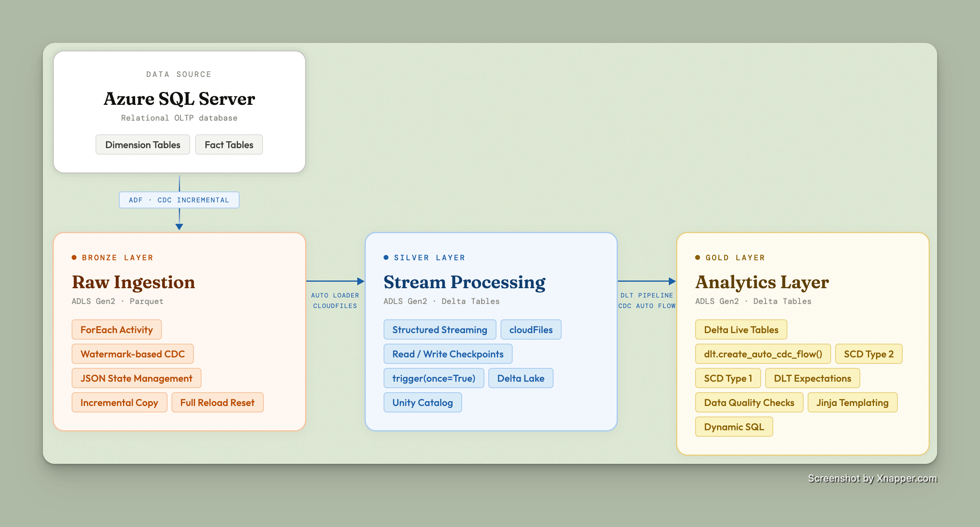Image resolution: width=980 pixels, height=527 pixels.
Task: Click the Bronze Layer orange dot indicator
Action: click(74, 257)
